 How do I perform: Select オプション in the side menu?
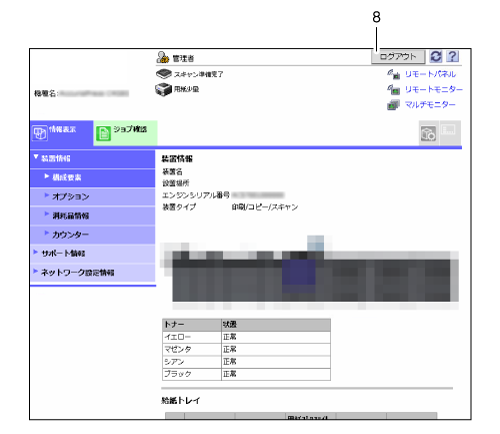pos(93,197)
